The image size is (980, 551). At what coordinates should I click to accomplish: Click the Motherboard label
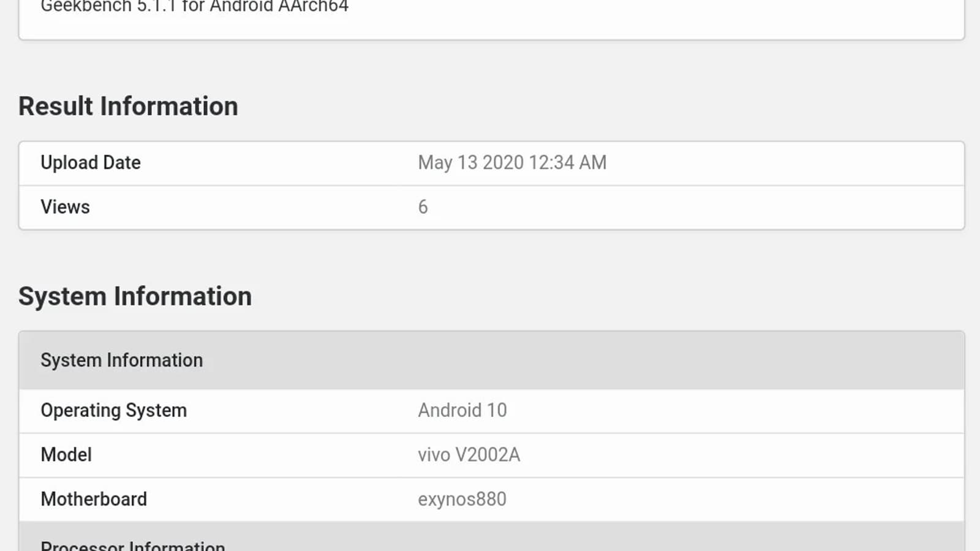click(94, 499)
